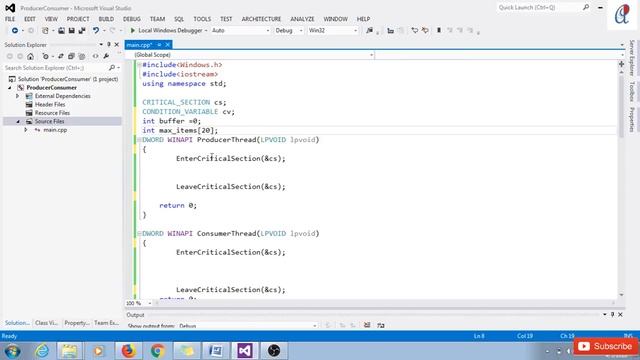Toggle bookmark on the current line
Screen dimensions: 640x360
439,31
